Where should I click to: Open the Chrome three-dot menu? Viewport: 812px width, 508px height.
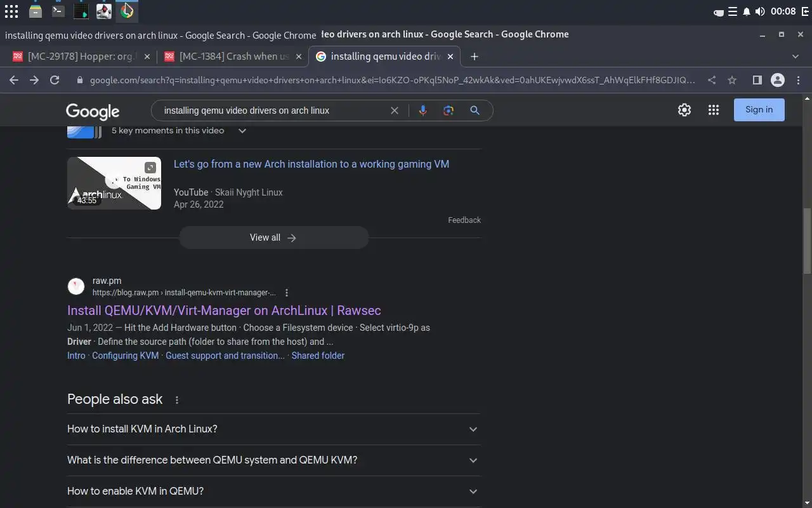pos(799,80)
